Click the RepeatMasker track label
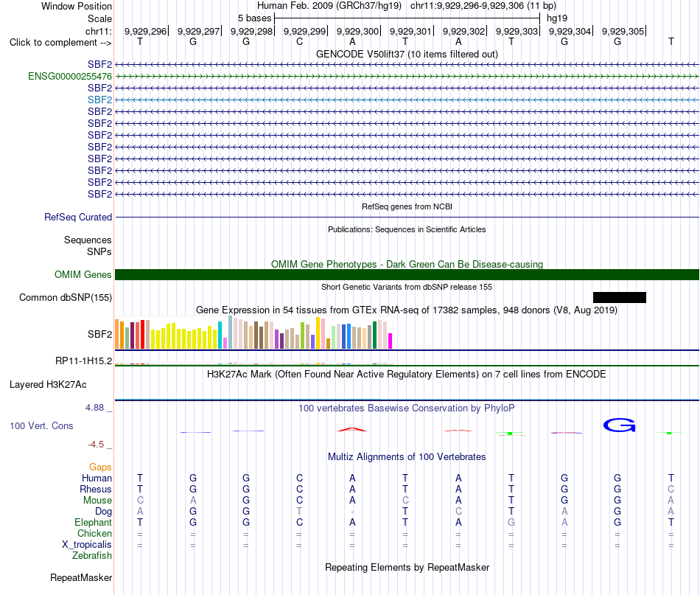This screenshot has width=700, height=595. (x=81, y=577)
